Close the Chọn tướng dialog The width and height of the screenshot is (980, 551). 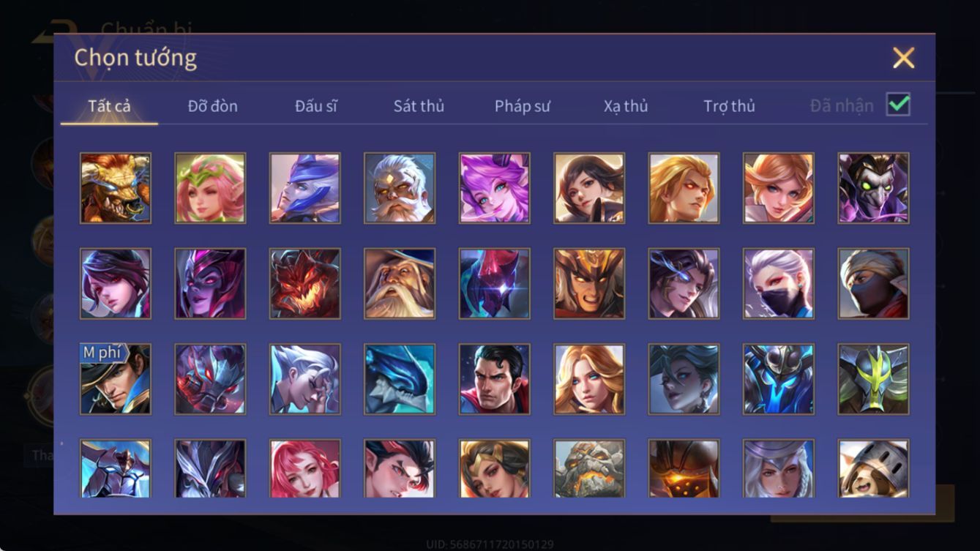click(x=904, y=58)
